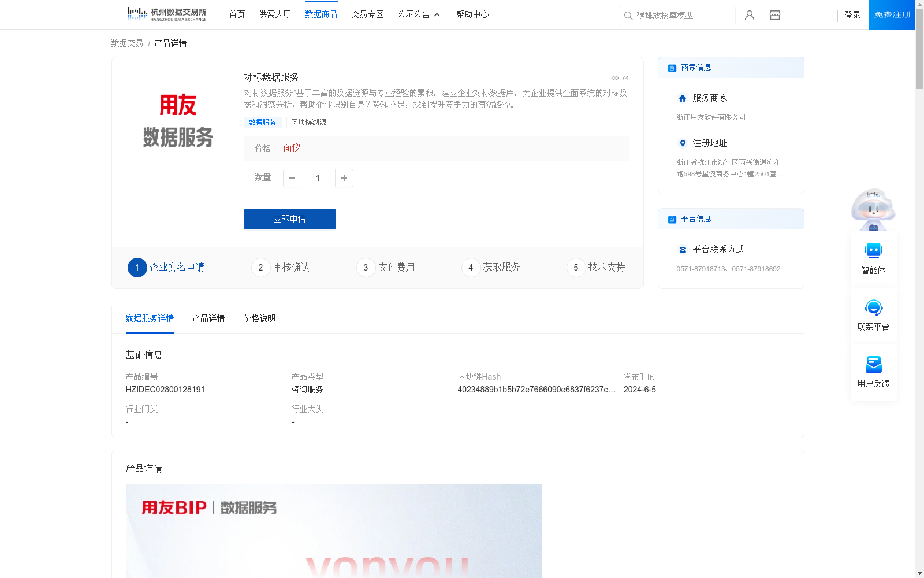Viewport: 924px width, 578px height.
Task: Click step 4 获取服务
Action: [x=491, y=268]
